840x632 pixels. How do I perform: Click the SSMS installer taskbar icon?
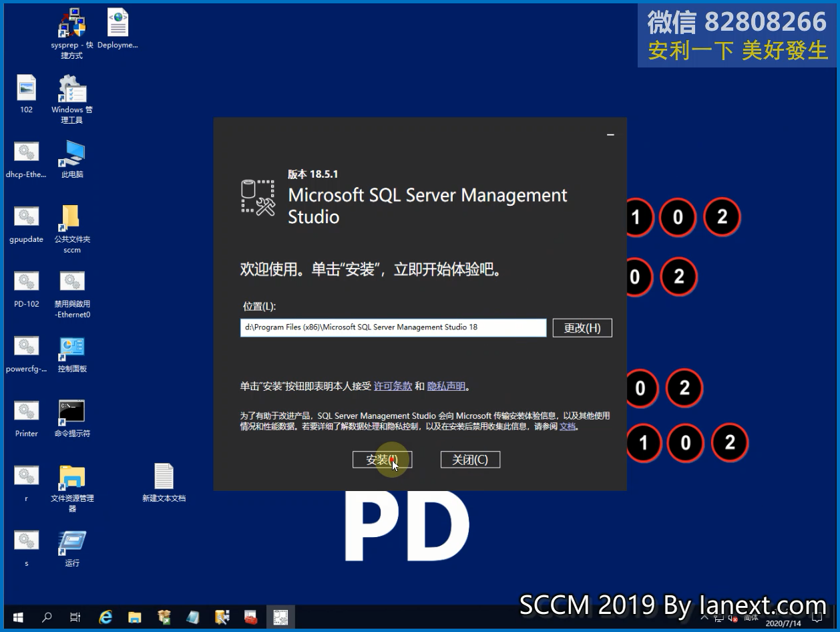(280, 617)
